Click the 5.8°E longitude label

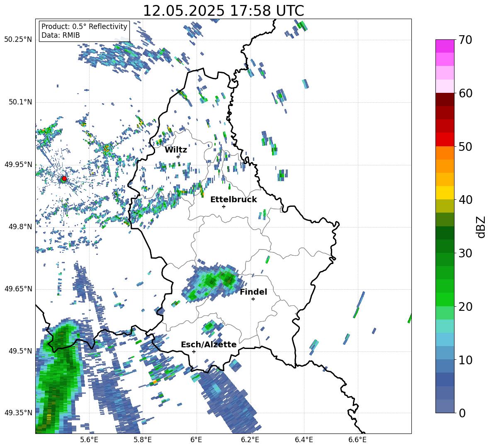click(143, 440)
